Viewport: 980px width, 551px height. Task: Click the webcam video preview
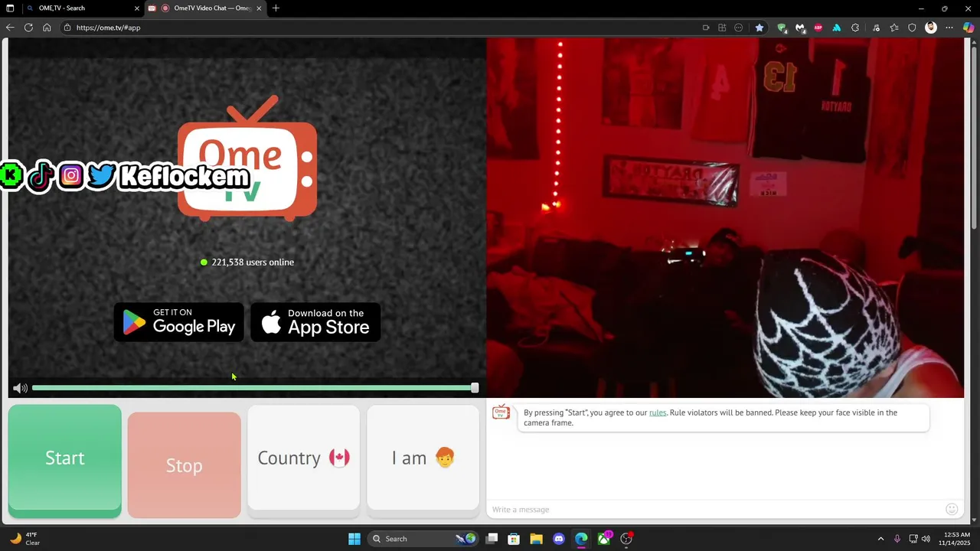[x=725, y=218]
